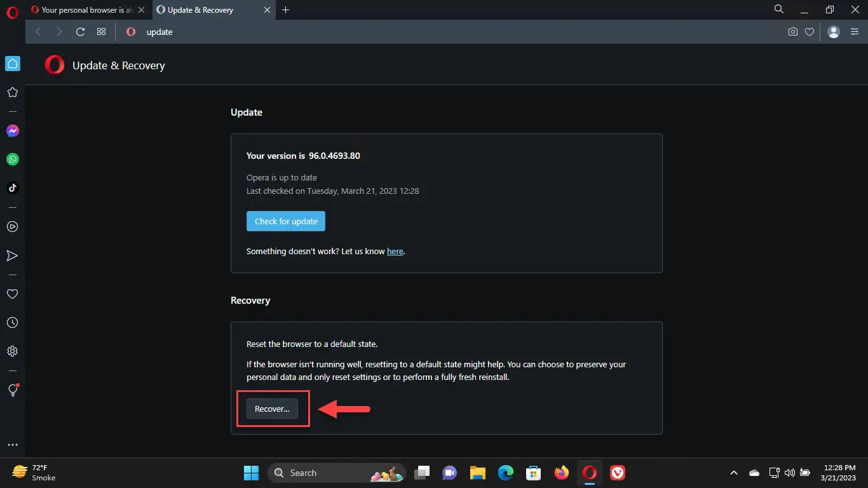Click the OneDrive cloud tray icon
This screenshot has height=488, width=868.
point(754,473)
